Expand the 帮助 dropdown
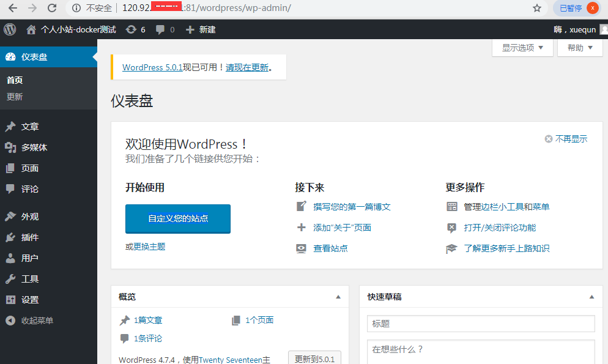This screenshot has height=364, width=608. tap(580, 48)
